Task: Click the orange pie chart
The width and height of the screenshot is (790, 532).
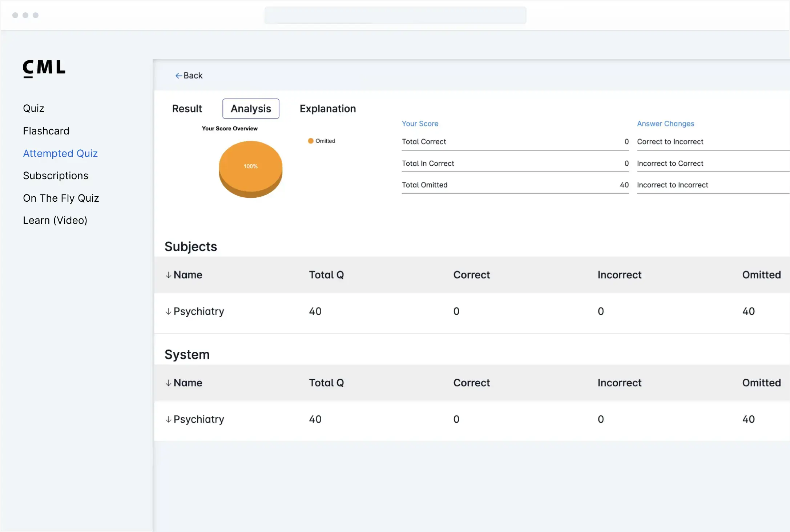Action: pos(250,168)
